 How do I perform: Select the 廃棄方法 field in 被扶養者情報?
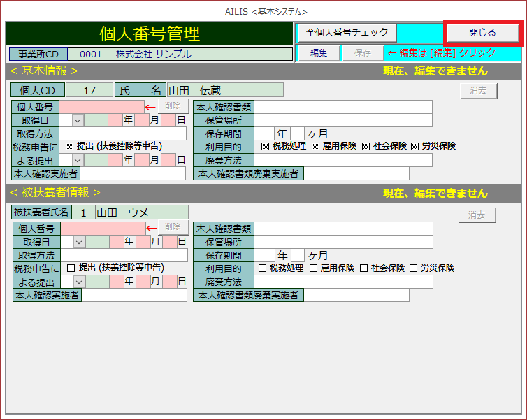[342, 282]
